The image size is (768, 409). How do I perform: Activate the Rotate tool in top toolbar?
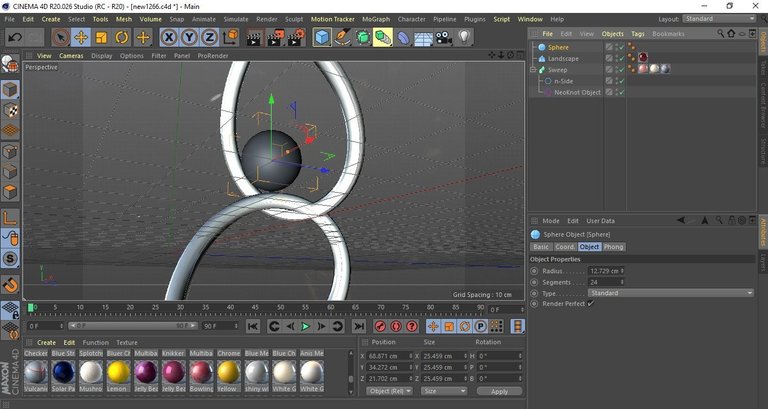(x=121, y=37)
